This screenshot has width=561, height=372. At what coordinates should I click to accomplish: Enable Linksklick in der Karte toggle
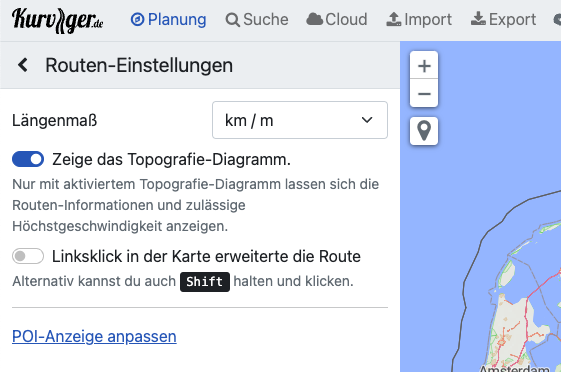(28, 256)
